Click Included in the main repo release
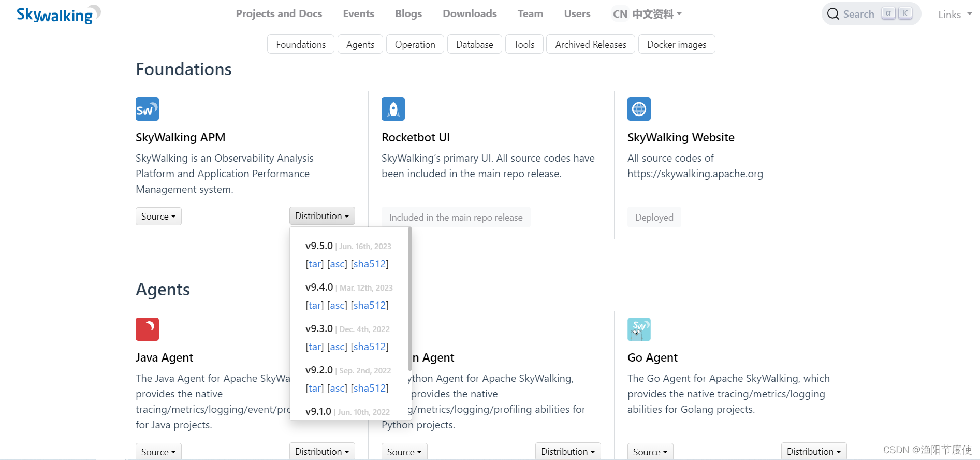 pyautogui.click(x=456, y=217)
